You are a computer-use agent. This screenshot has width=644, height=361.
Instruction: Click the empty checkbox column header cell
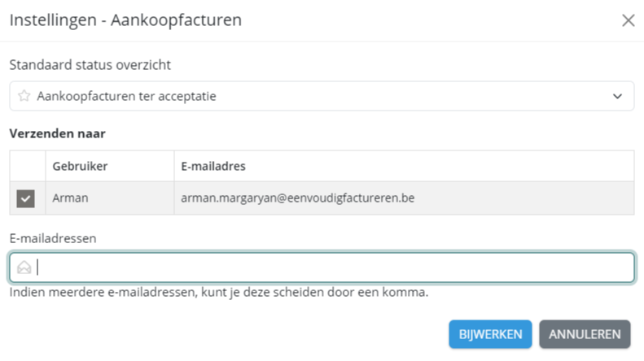tap(27, 166)
